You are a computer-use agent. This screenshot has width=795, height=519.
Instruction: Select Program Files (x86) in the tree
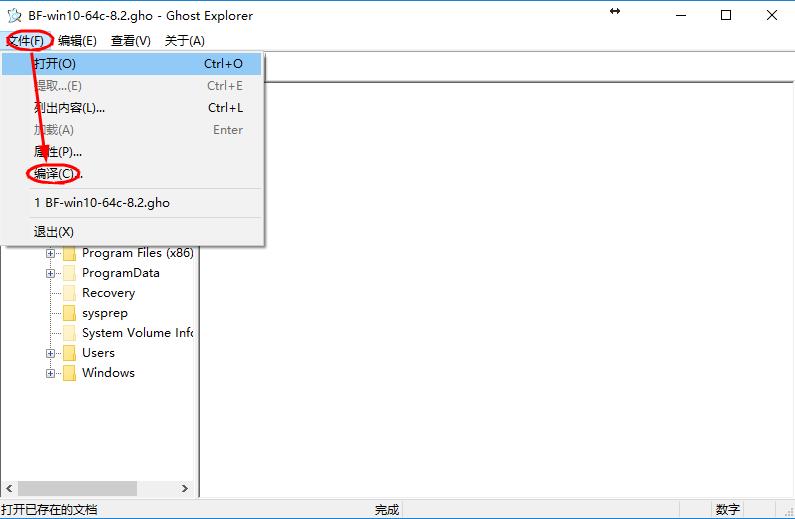click(137, 253)
